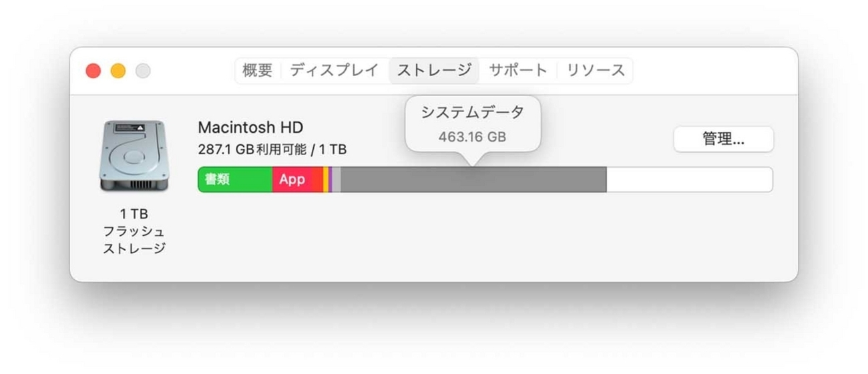
Task: Click the 管理... button
Action: point(723,139)
